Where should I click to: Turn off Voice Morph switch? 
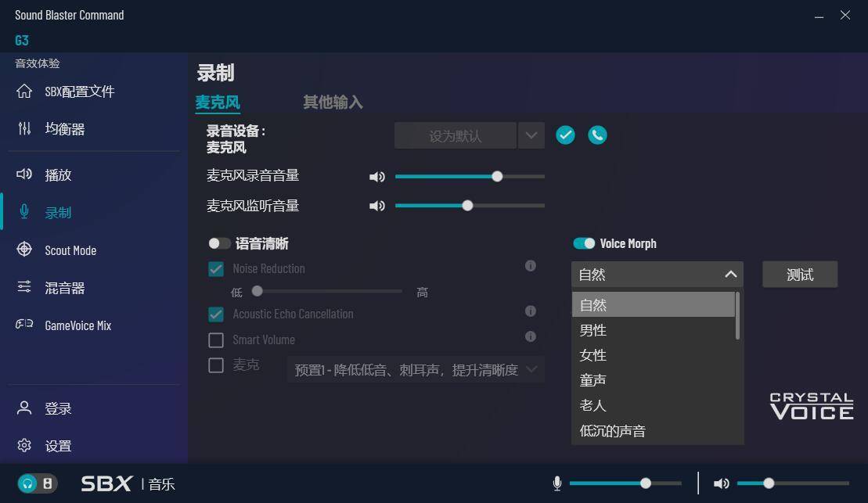tap(584, 243)
